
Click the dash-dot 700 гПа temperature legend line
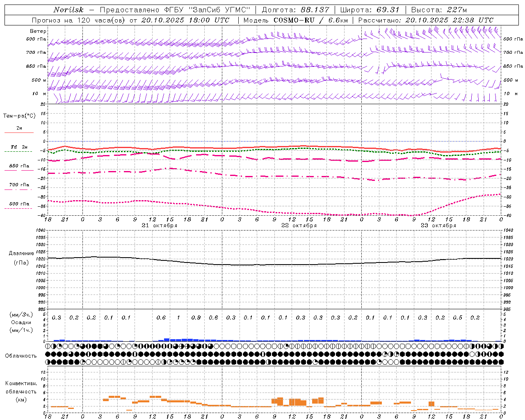(x=19, y=189)
